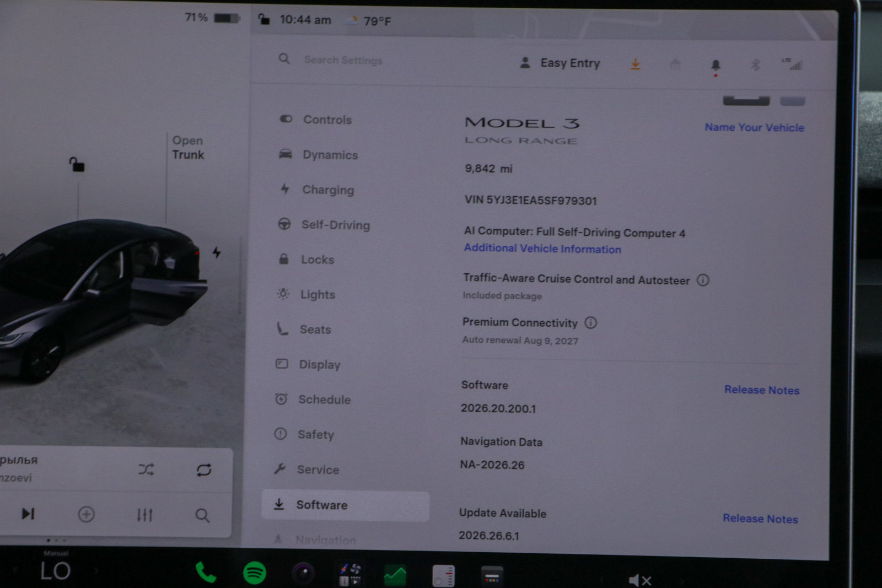The image size is (882, 588).
Task: Add track with the plus icon
Action: click(x=86, y=514)
